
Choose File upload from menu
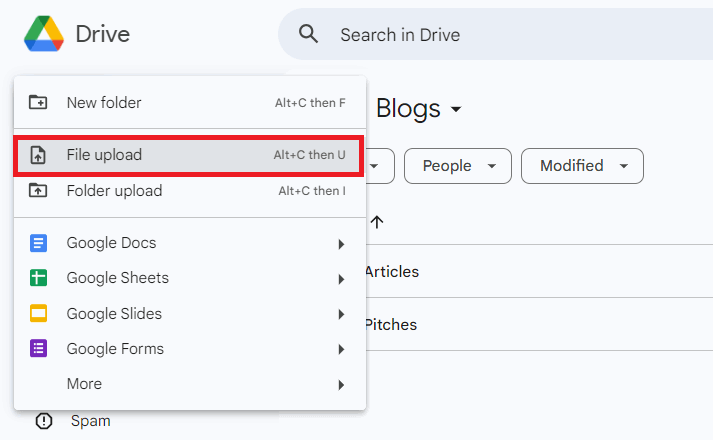coord(189,155)
